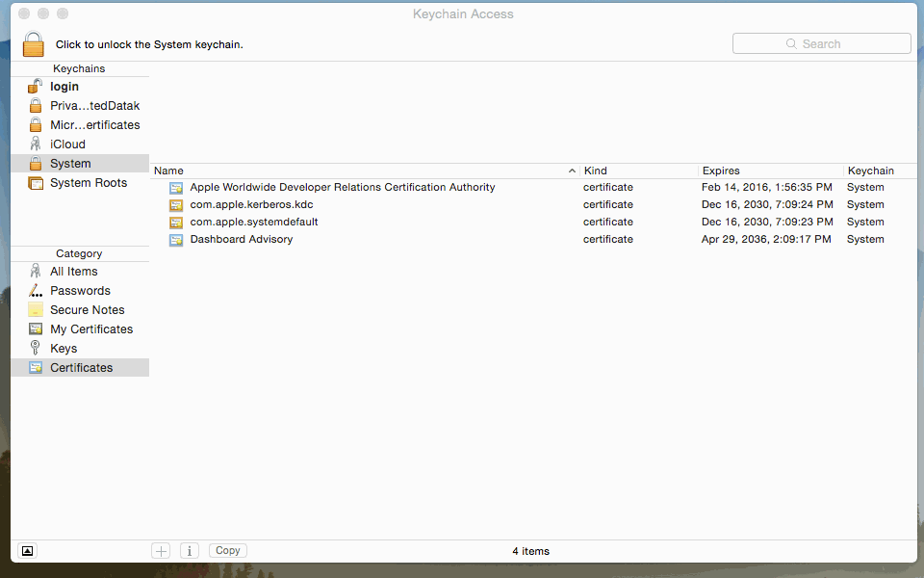
Task: Click the Copy button
Action: click(x=227, y=550)
